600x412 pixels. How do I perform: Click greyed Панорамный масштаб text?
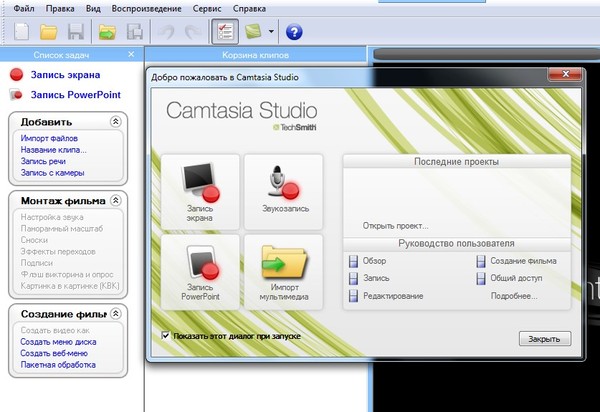tap(62, 228)
